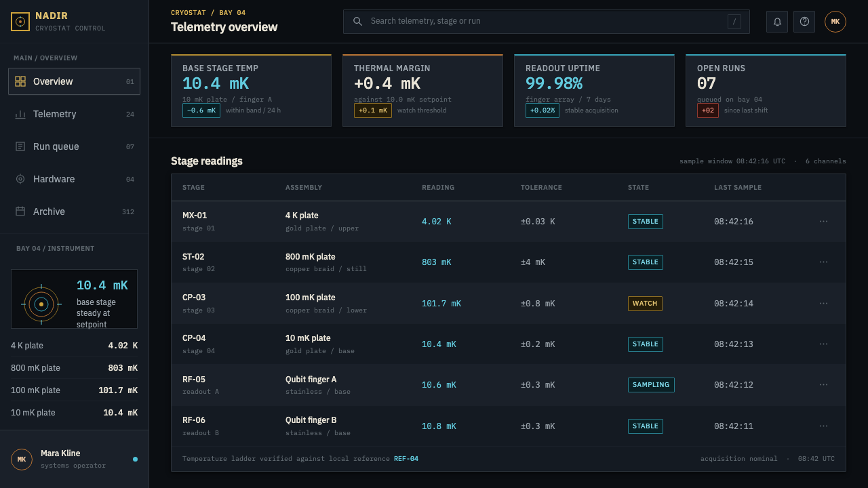Click the Run queue list icon
The width and height of the screenshot is (868, 488).
click(20, 146)
